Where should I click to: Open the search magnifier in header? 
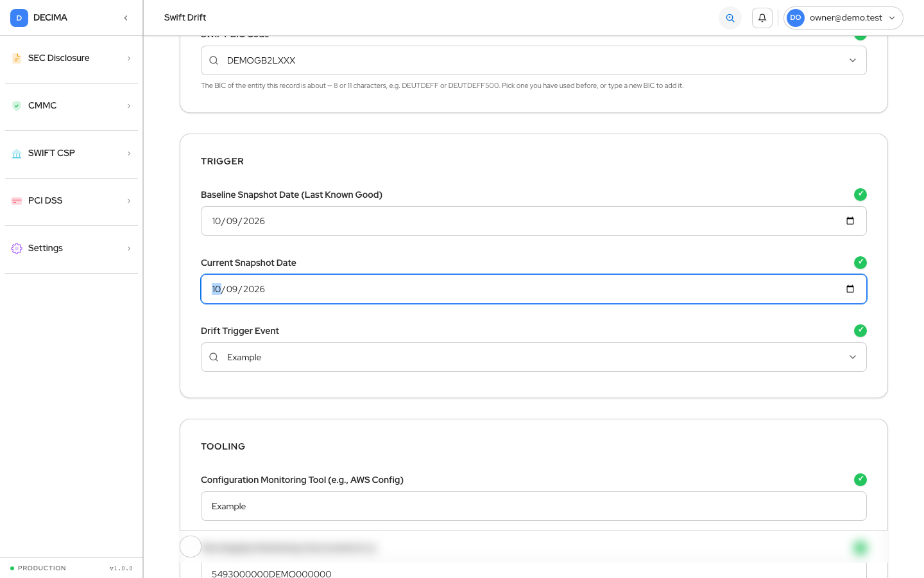[x=730, y=18]
